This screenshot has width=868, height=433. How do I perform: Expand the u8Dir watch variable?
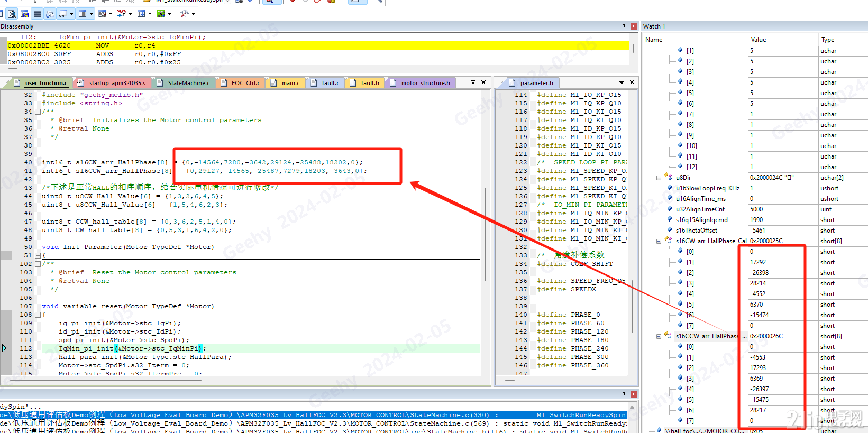(x=659, y=178)
